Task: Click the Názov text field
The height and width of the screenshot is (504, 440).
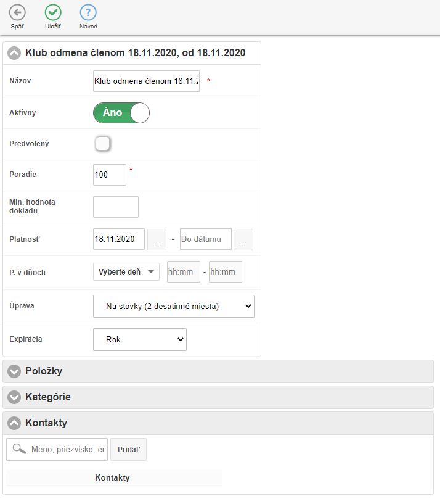Action: pos(146,81)
